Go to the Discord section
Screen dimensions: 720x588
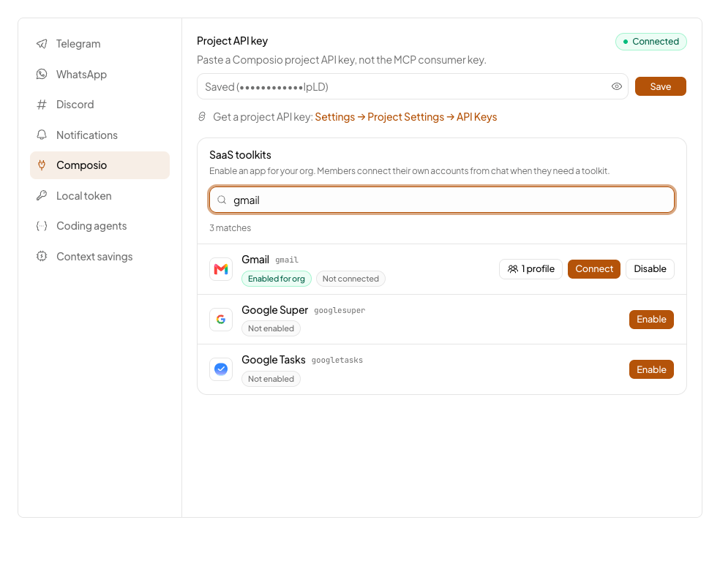coord(100,105)
